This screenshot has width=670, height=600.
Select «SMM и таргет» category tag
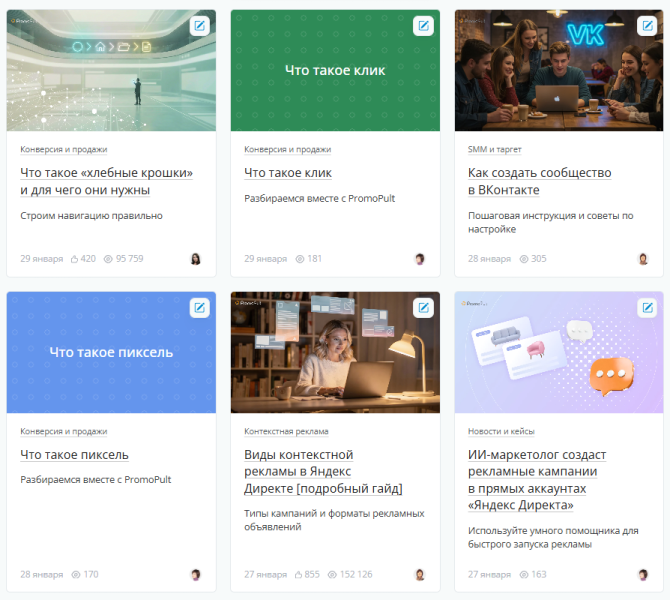point(497,149)
